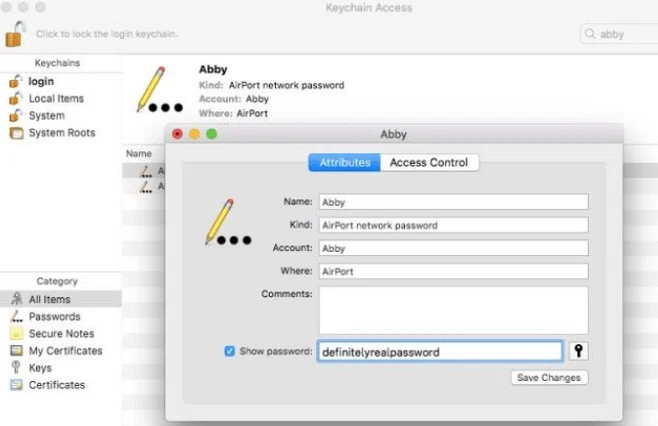
Task: Switch to the Access Control tab
Action: (429, 162)
